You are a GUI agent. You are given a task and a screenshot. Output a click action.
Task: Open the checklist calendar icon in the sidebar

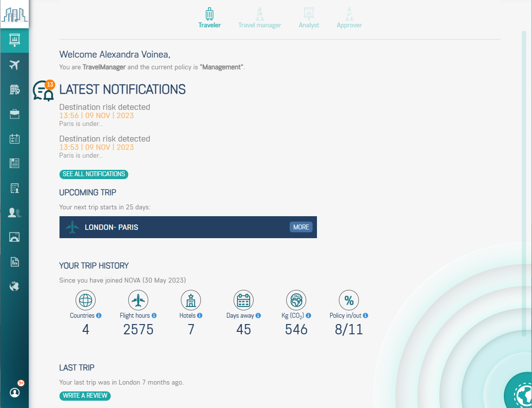[x=15, y=138]
